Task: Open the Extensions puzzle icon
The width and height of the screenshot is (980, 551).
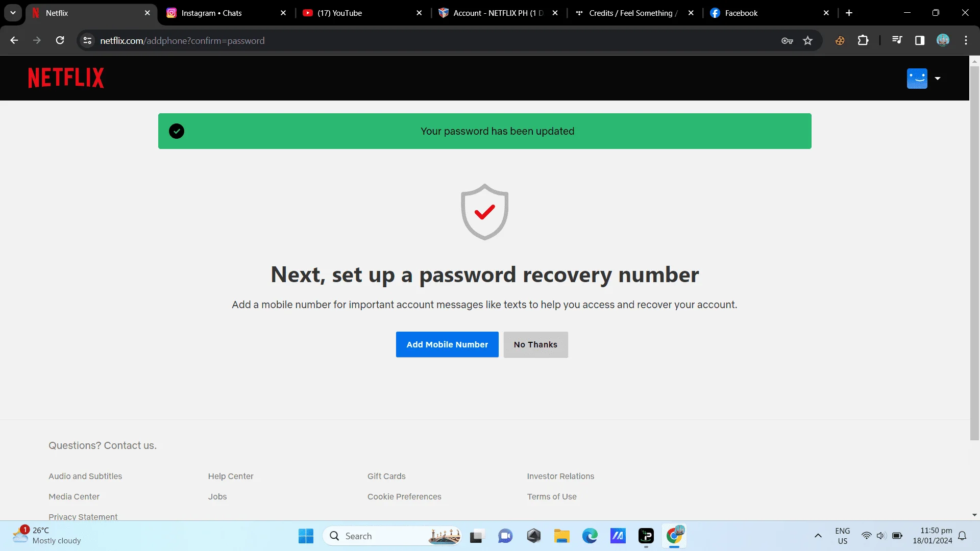Action: click(x=863, y=40)
